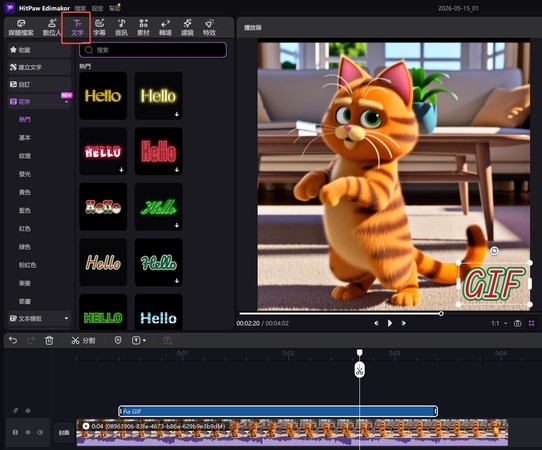This screenshot has width=542, height=450.
Task: Step back one frame in the player
Action: tap(376, 323)
